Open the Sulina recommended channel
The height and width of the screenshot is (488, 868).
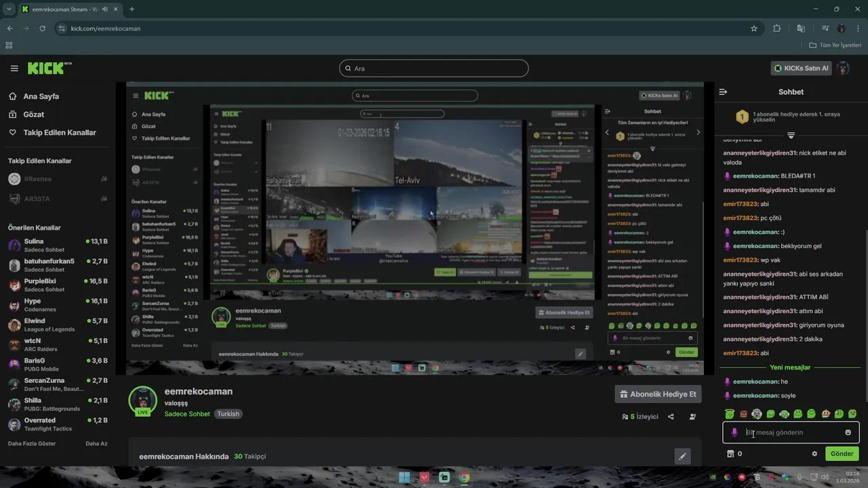tap(58, 245)
